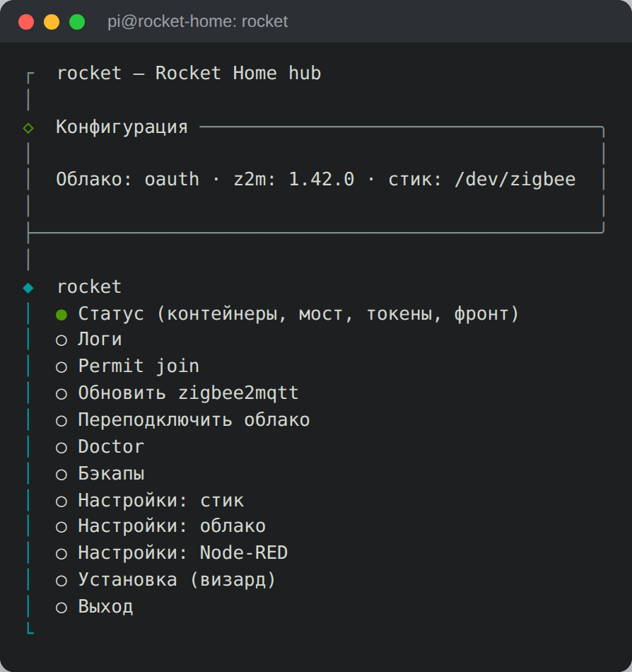This screenshot has width=632, height=672.
Task: Choose the Бэкапы entry
Action: point(100,474)
